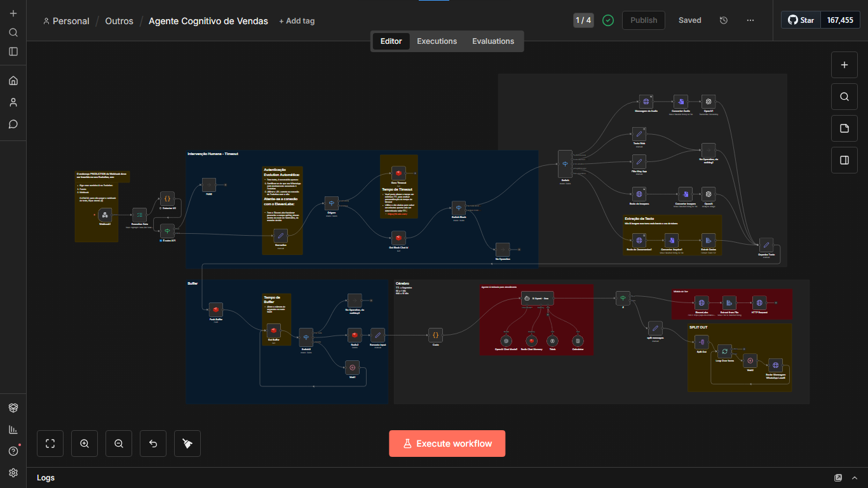The height and width of the screenshot is (488, 868).
Task: Zoom in on the canvas
Action: (x=85, y=444)
